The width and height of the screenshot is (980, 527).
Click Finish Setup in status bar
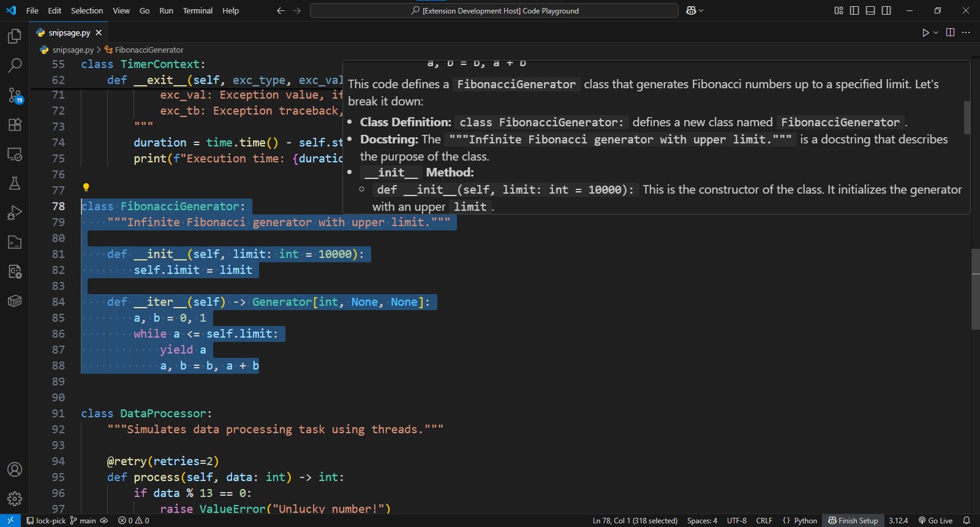coord(853,520)
